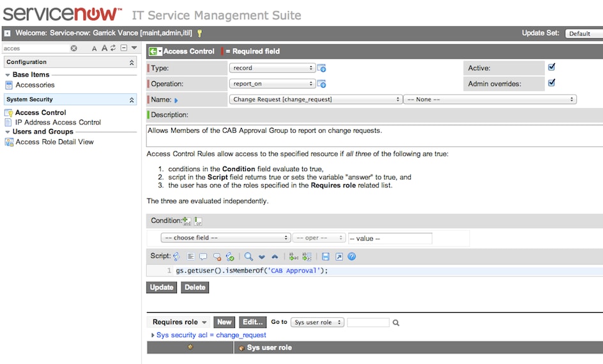Go back with the green arrow
Viewport: 603px width, 364px height.
(x=153, y=52)
